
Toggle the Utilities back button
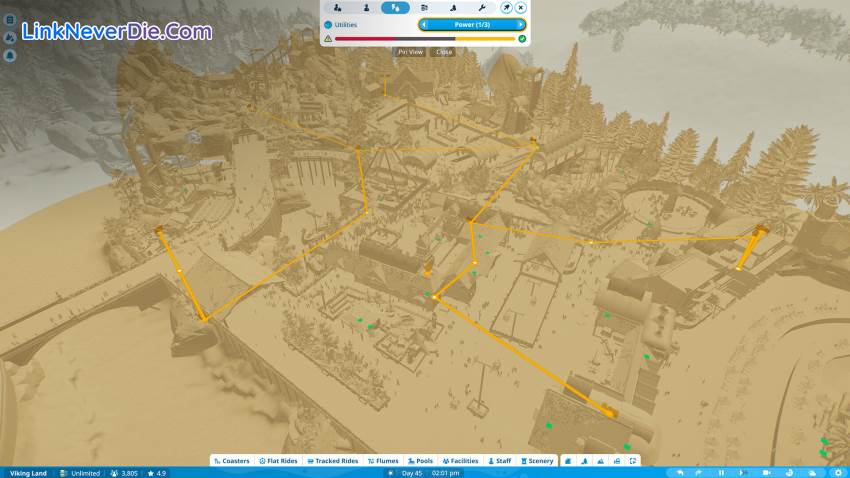pos(329,23)
